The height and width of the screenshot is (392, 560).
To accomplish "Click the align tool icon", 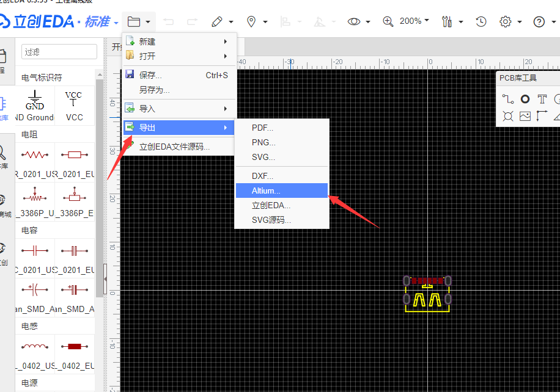I will pos(286,22).
